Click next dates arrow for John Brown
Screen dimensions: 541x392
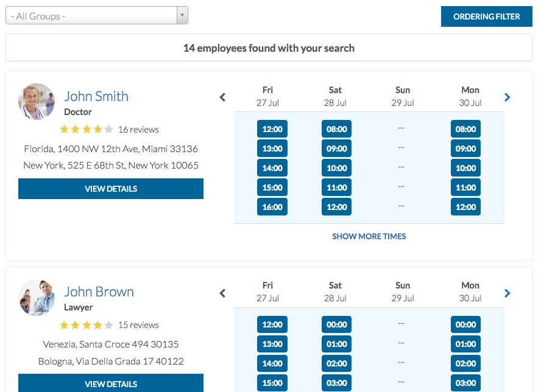(507, 293)
